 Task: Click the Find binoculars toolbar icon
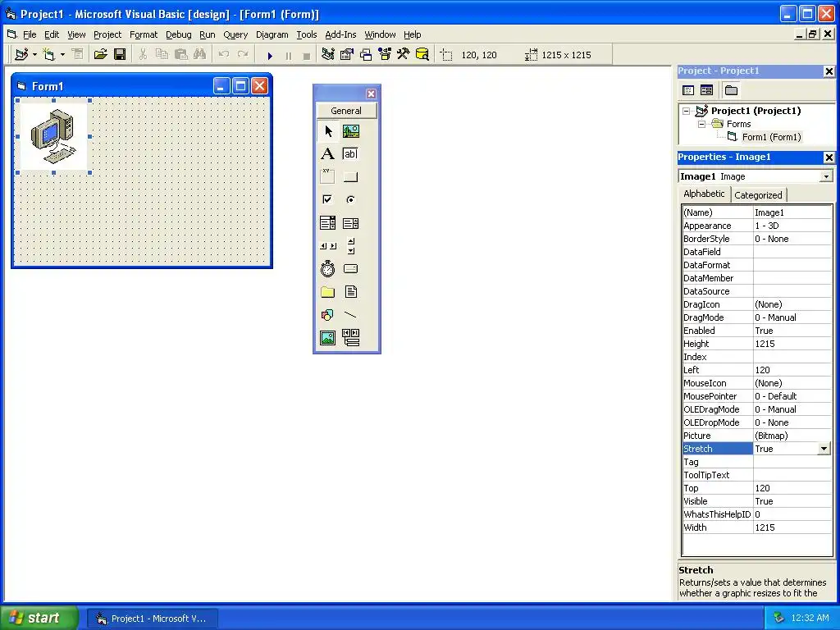[200, 54]
